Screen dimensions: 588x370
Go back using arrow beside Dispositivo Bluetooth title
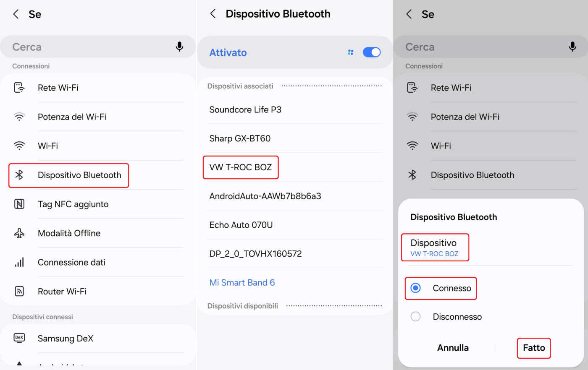[213, 14]
